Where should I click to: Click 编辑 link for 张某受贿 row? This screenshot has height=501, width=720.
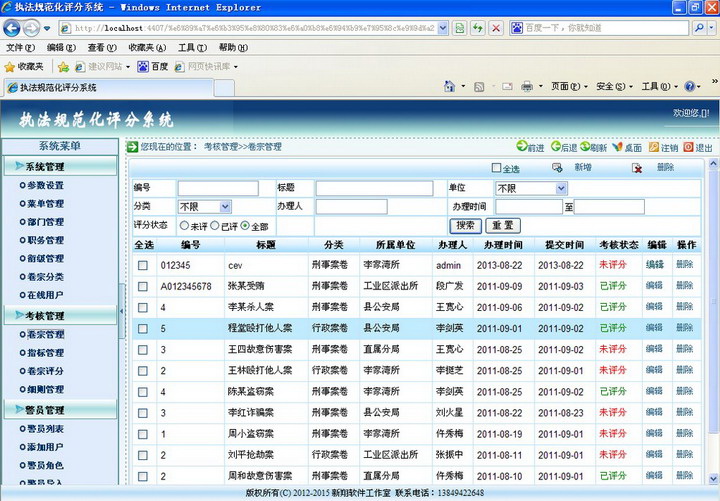pyautogui.click(x=654, y=286)
